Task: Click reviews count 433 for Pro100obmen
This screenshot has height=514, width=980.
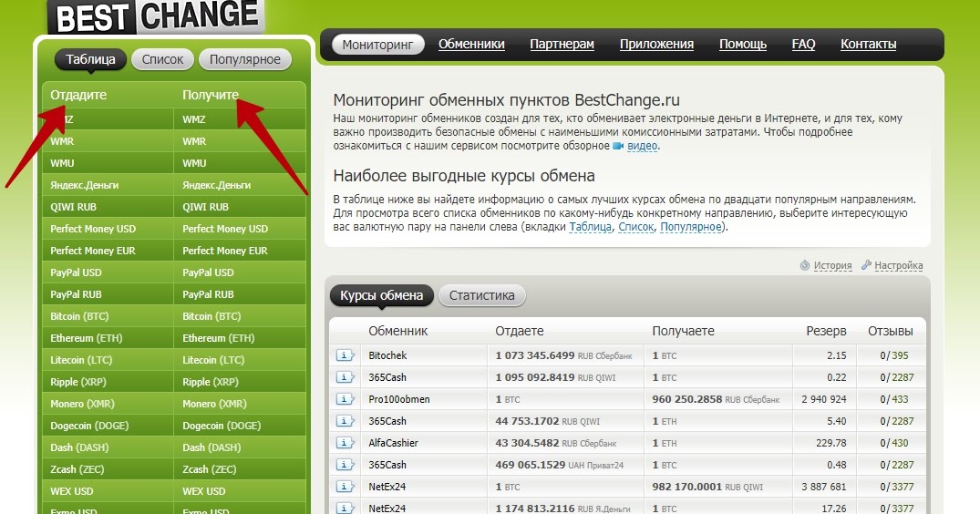Action: [x=900, y=399]
